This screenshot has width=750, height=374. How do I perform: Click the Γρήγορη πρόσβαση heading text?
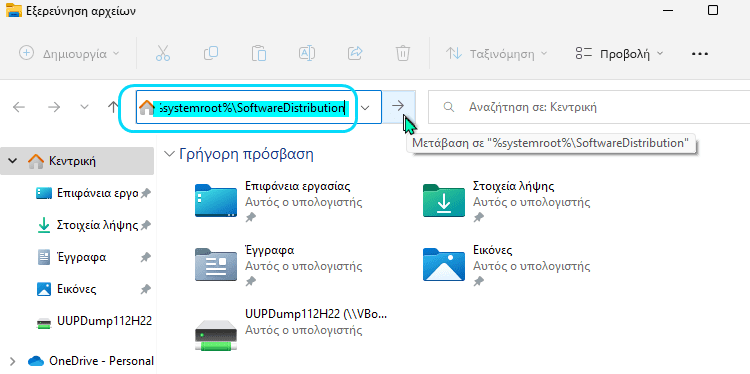(x=246, y=154)
